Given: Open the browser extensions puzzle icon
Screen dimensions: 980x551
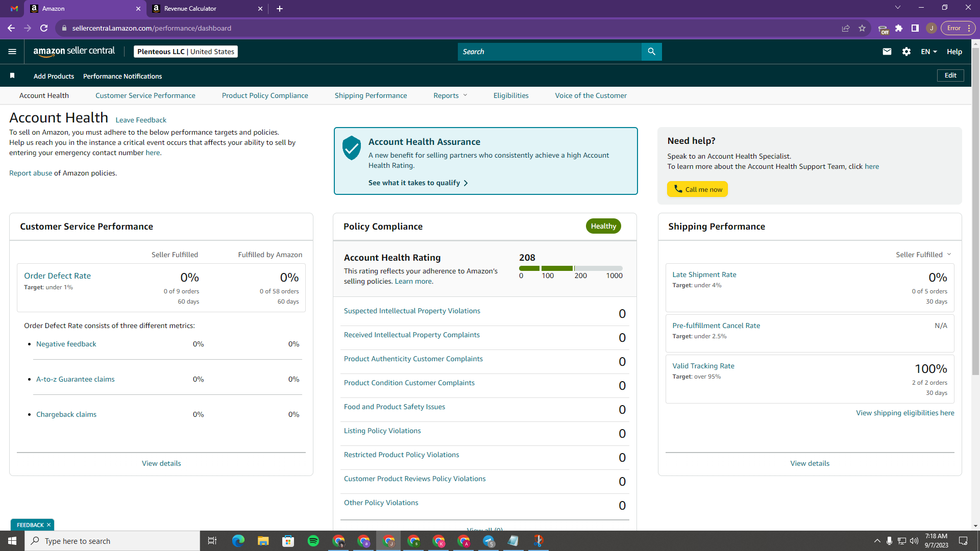Looking at the screenshot, I should (x=899, y=28).
